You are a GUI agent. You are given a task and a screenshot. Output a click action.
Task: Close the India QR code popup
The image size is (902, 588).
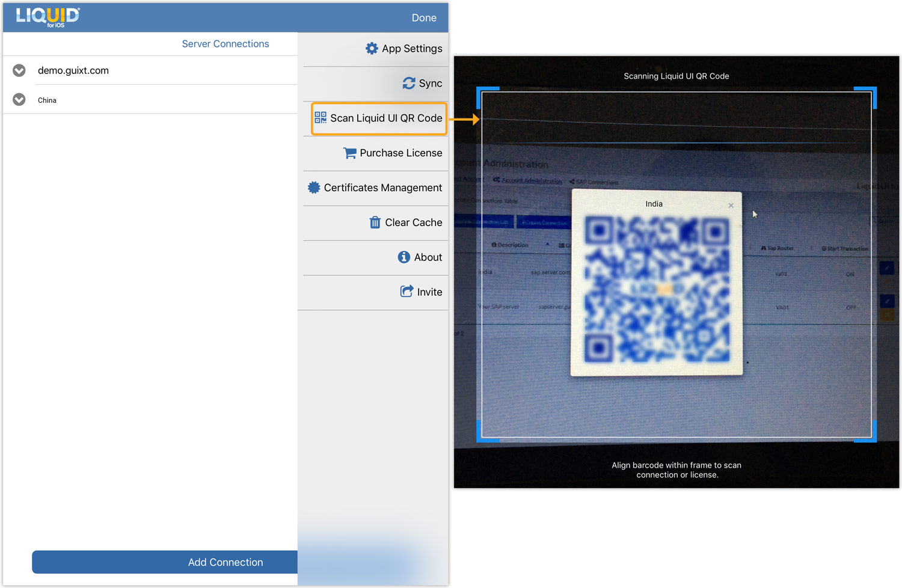[x=731, y=206]
